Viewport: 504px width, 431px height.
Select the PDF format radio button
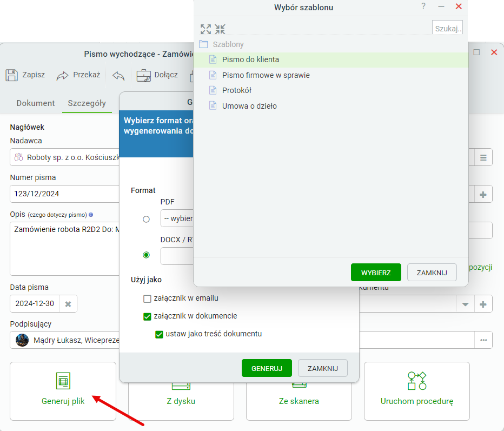click(146, 219)
